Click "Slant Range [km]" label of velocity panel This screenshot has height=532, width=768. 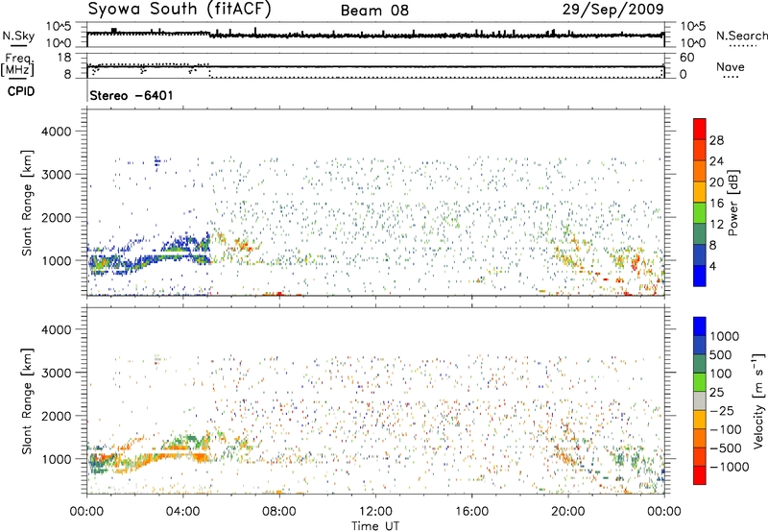[27, 400]
